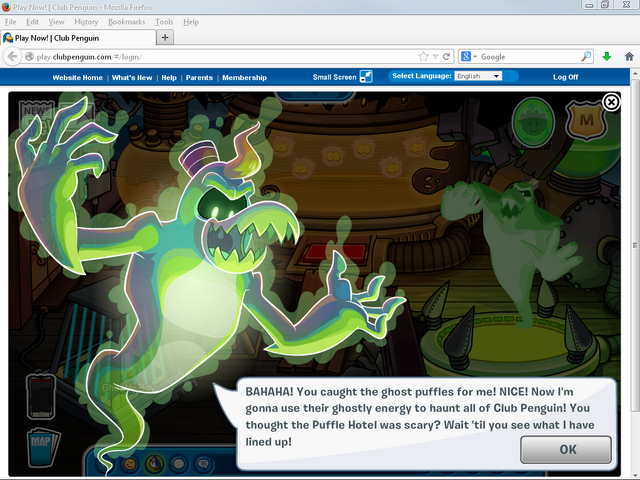Click the page vertical scrollbar
640x480 pixels.
coord(635,245)
